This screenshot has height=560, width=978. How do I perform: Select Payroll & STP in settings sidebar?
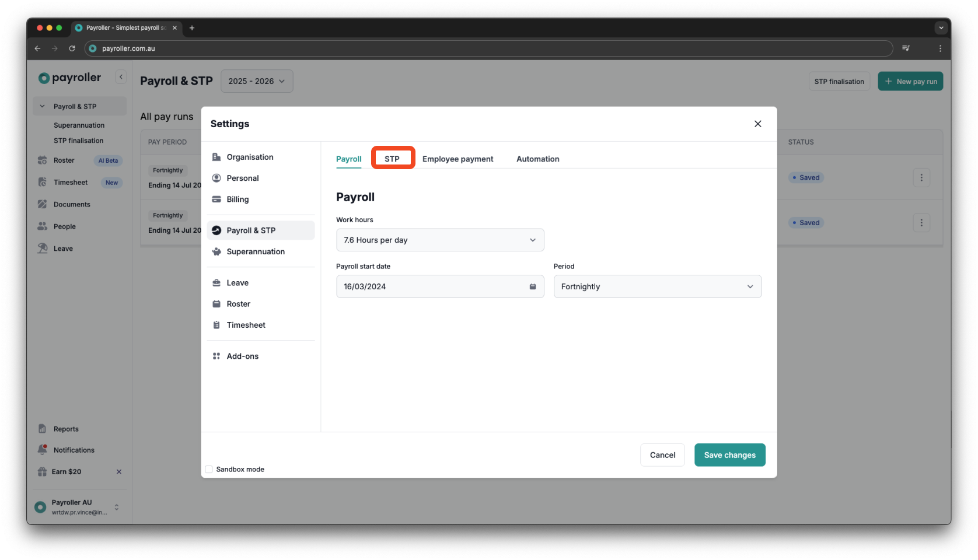(x=260, y=230)
